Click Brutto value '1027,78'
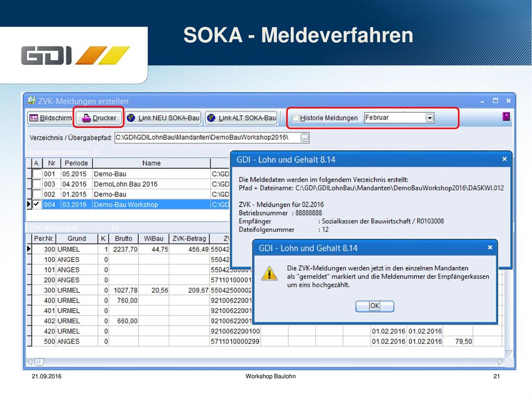 click(125, 290)
